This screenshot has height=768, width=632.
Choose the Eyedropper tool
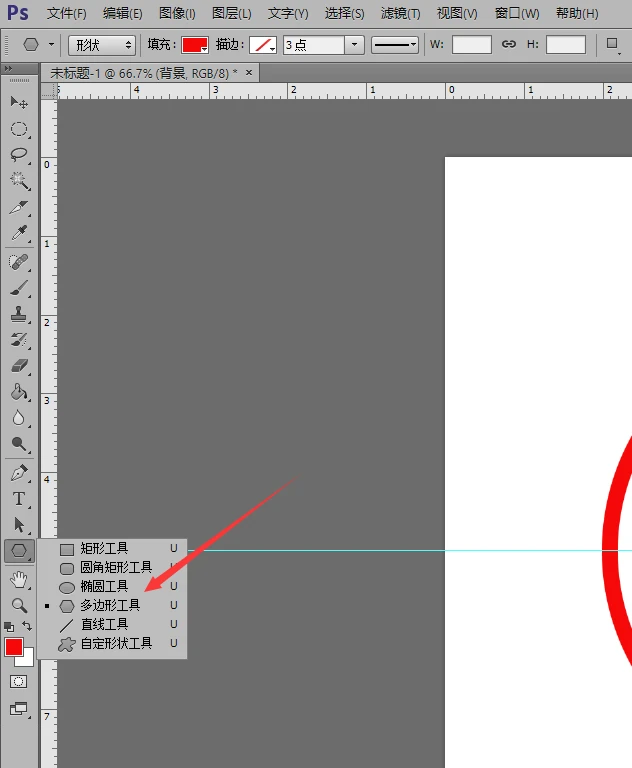click(19, 233)
